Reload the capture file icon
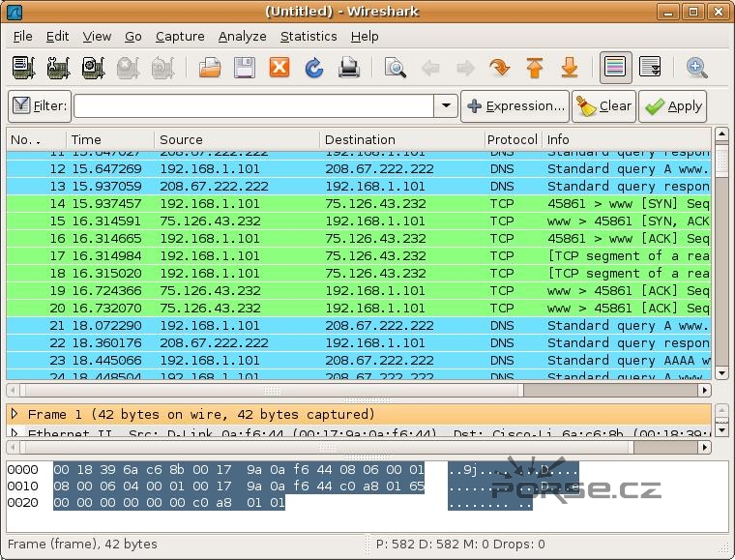 tap(314, 68)
